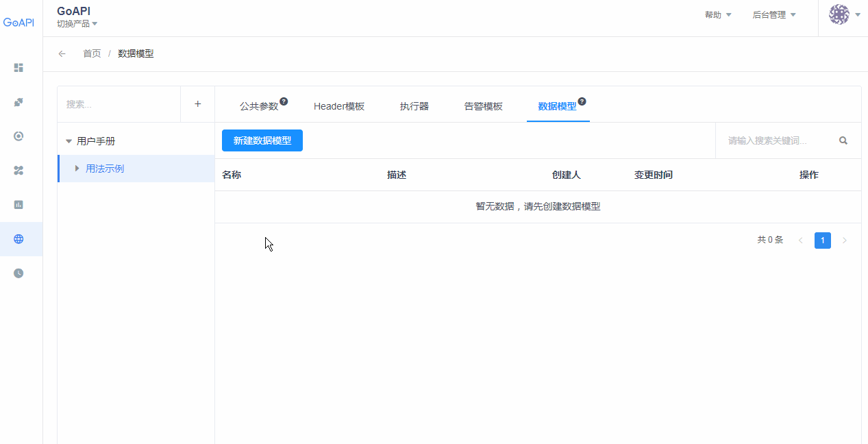868x444 pixels.
Task: Click the GoAPI logo
Action: [x=18, y=22]
